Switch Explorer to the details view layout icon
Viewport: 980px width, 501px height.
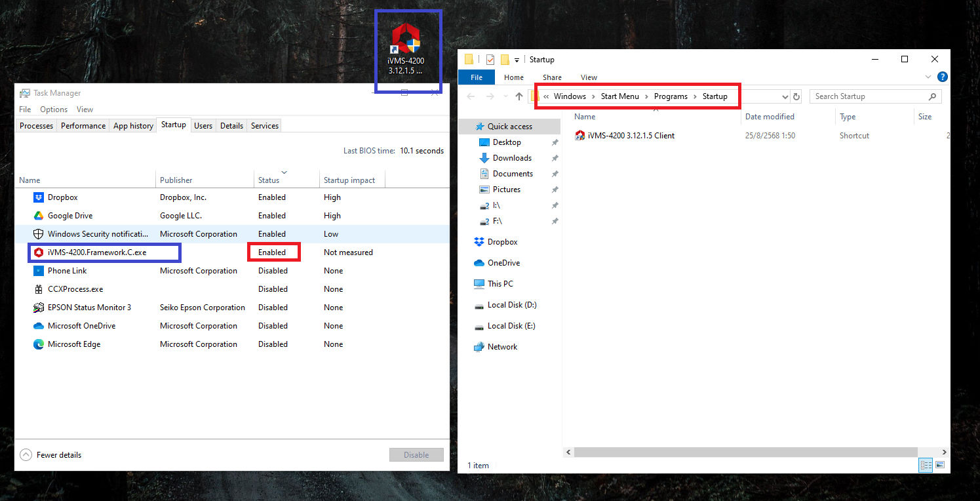926,465
